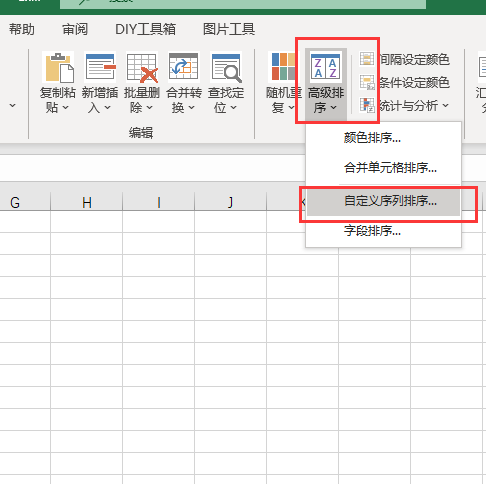486x484 pixels.
Task: Click the 条件设定颜色 label
Action: pos(415,82)
